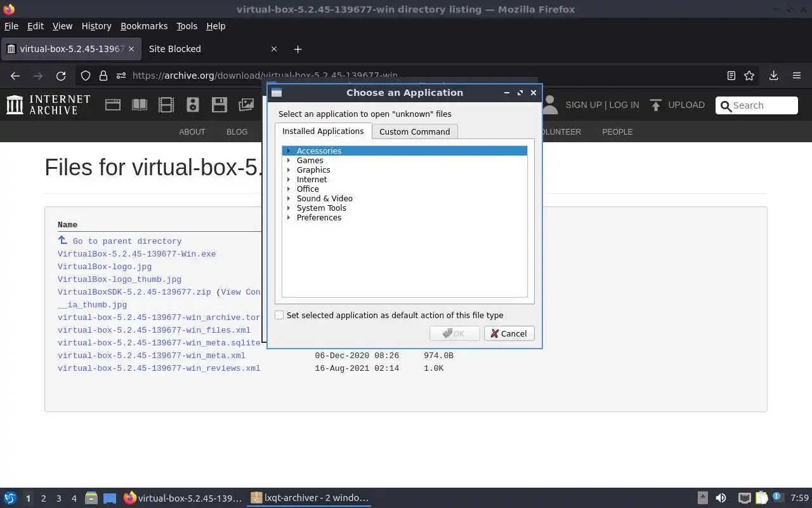Image resolution: width=812 pixels, height=508 pixels.
Task: Enable Set selected application as default checkbox
Action: pos(279,315)
